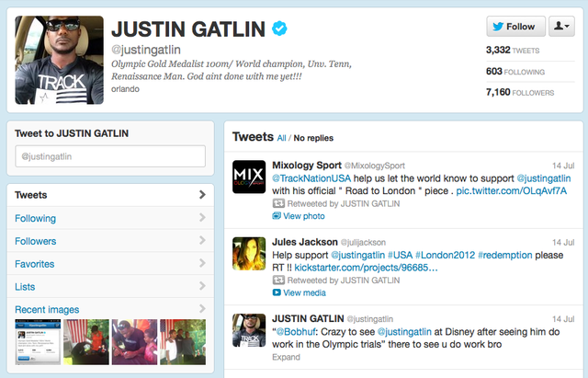The image size is (588, 378).
Task: Click the #redemption hashtag
Action: click(505, 256)
